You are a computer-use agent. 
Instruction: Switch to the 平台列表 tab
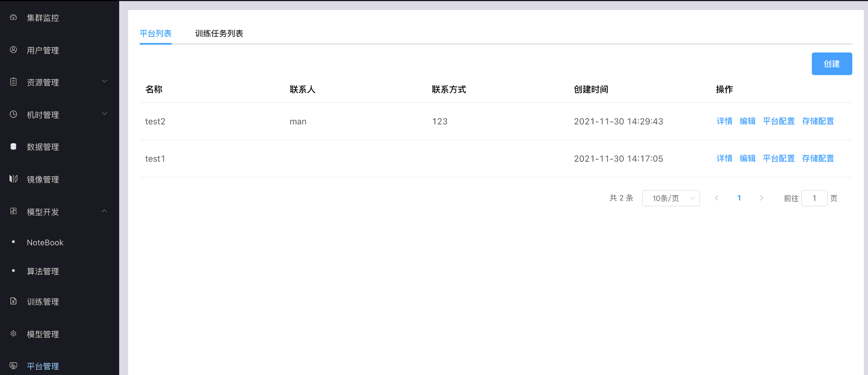tap(155, 33)
